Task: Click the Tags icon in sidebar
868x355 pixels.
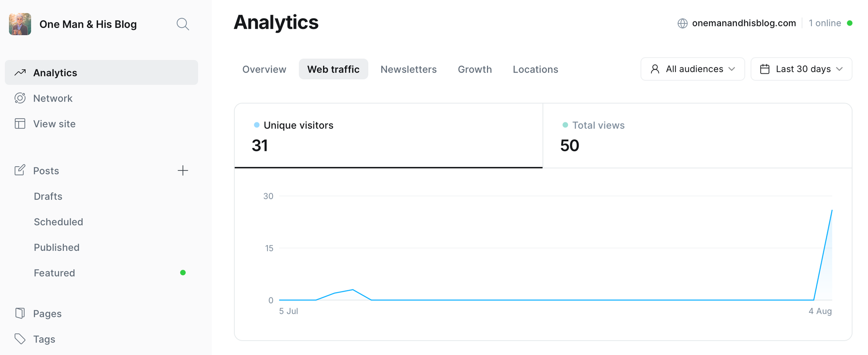Action: coord(20,339)
